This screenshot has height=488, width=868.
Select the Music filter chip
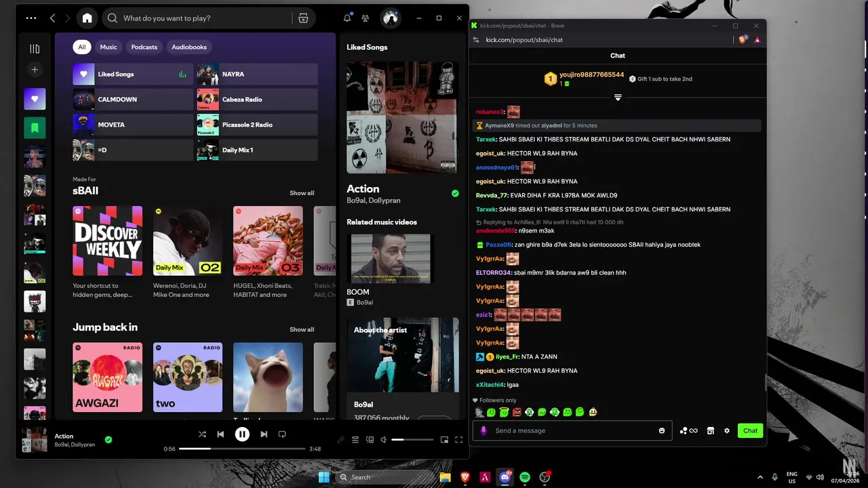tap(108, 47)
